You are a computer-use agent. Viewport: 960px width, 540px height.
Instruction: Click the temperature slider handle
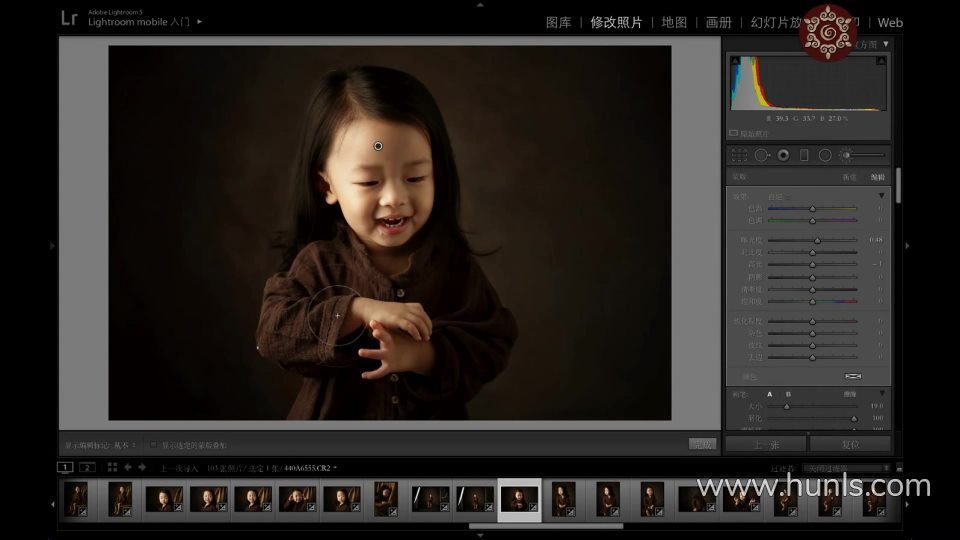[812, 209]
